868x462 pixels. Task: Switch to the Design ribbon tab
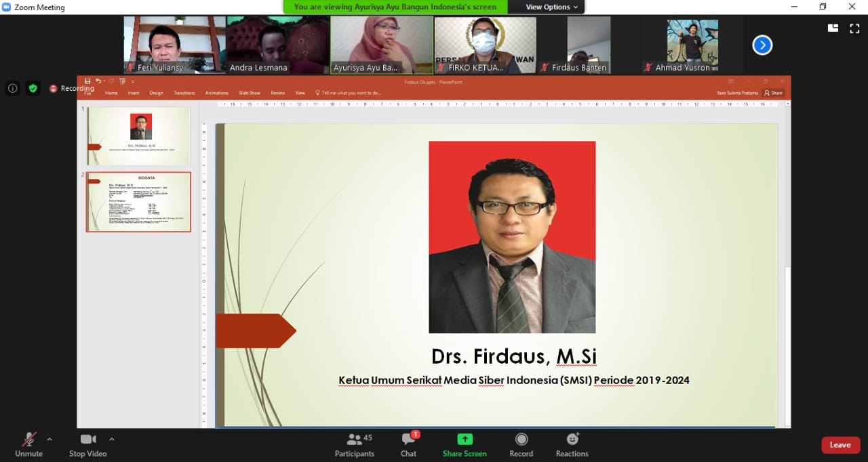click(157, 93)
